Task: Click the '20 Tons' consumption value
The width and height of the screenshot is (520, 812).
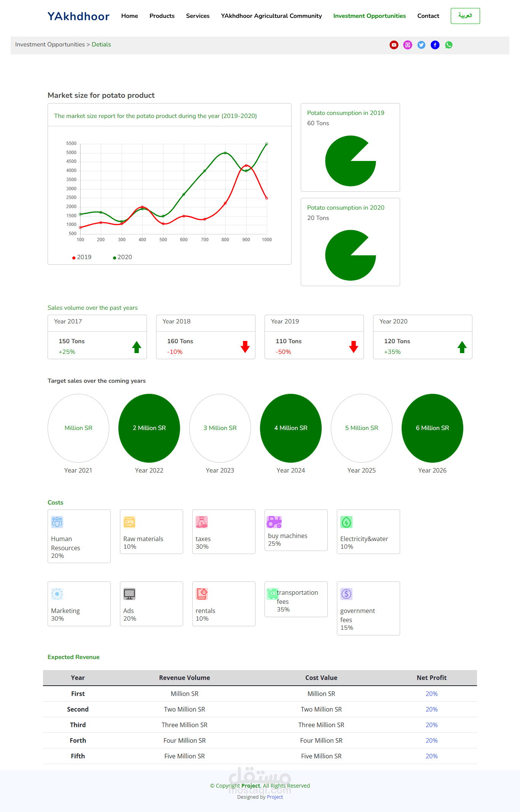Action: [318, 218]
